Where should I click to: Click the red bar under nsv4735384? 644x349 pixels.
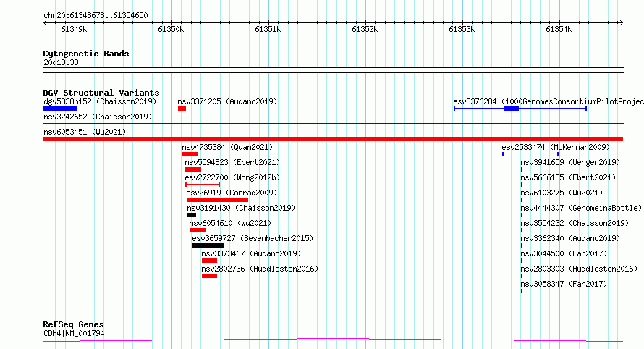[190, 154]
